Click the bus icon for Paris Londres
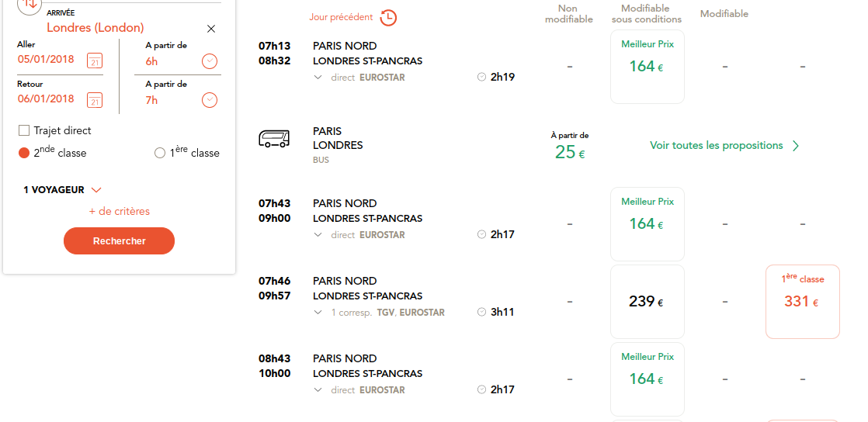868x422 pixels. 274,139
